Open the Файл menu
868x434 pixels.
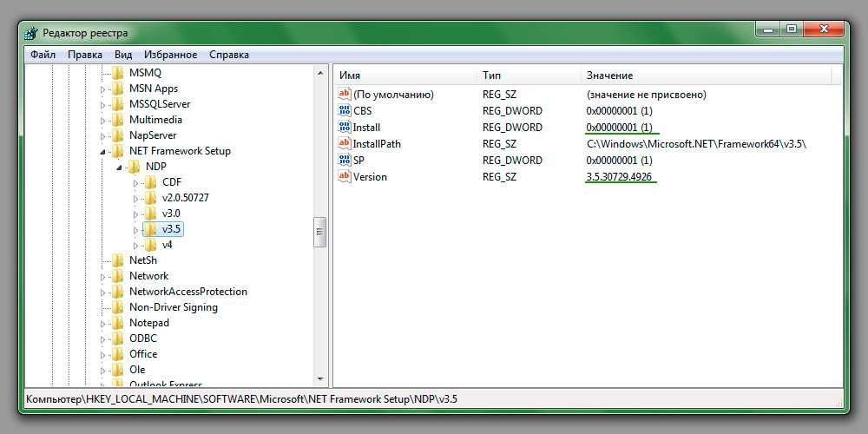[x=43, y=55]
